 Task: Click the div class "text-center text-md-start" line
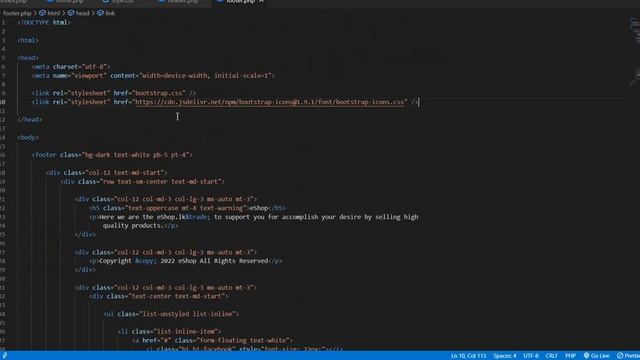pyautogui.click(x=159, y=296)
